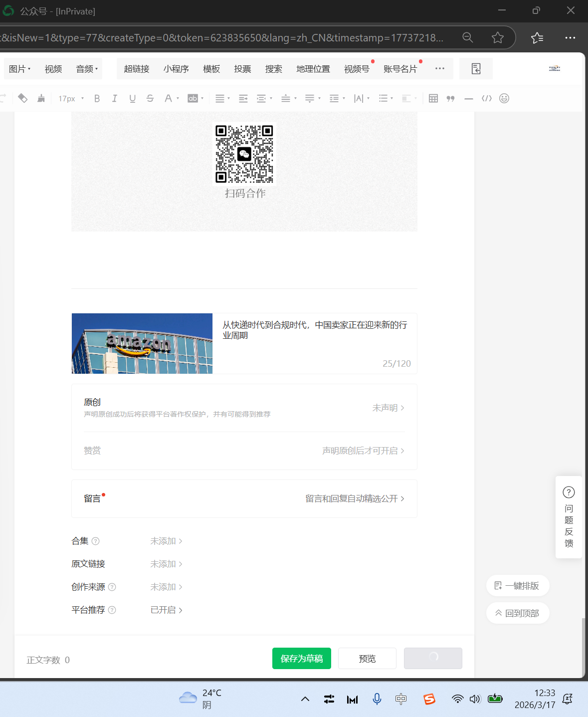Click the 视频 insert option
The image size is (588, 717).
tap(53, 69)
